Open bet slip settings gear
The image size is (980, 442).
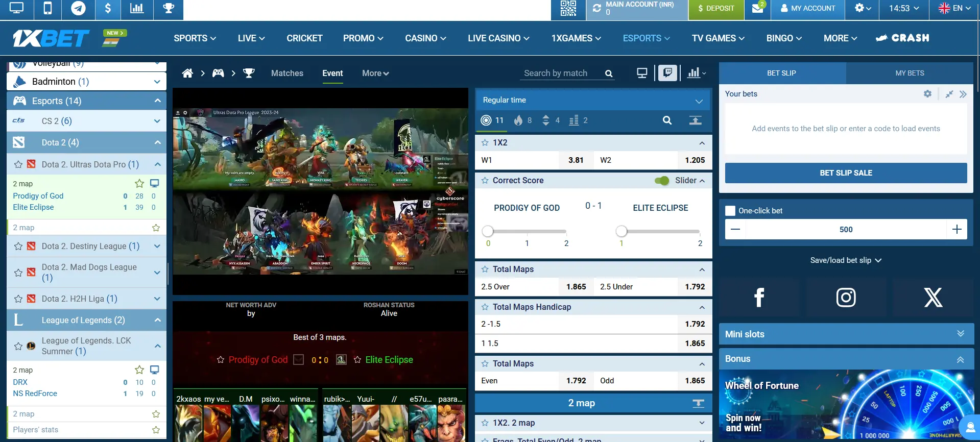coord(927,94)
